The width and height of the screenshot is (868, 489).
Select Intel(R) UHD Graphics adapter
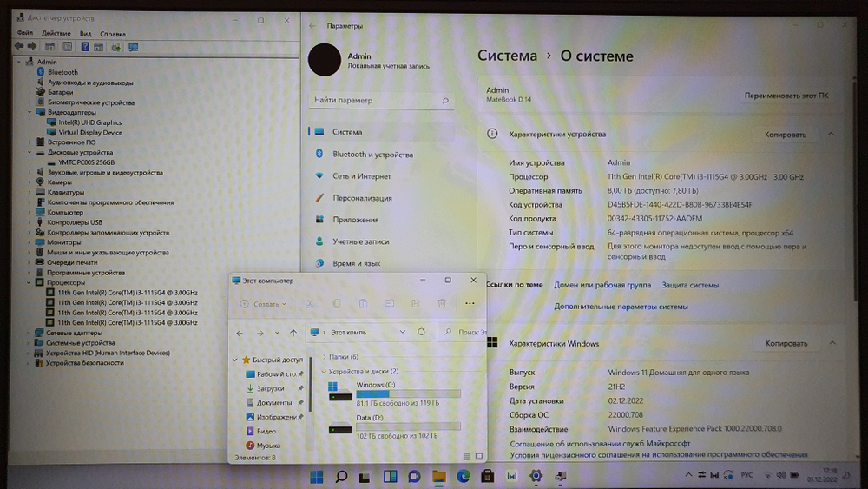89,122
